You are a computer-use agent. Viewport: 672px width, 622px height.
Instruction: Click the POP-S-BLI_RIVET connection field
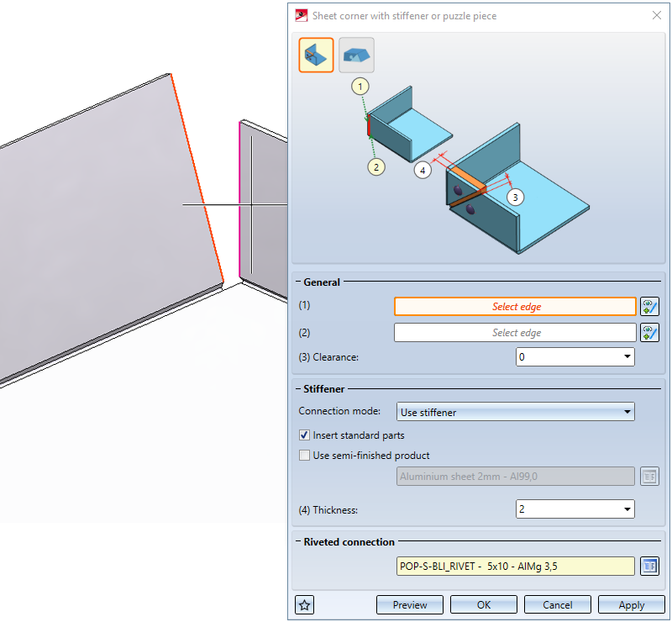point(515,567)
